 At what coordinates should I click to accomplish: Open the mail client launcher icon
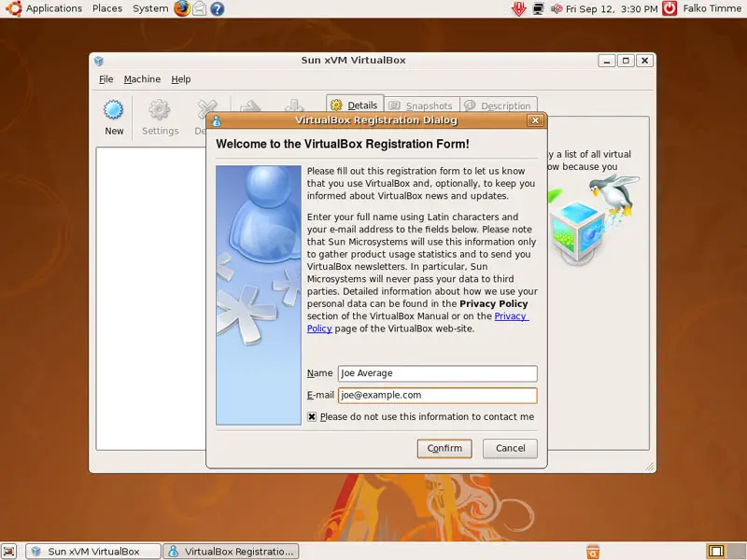coord(200,8)
